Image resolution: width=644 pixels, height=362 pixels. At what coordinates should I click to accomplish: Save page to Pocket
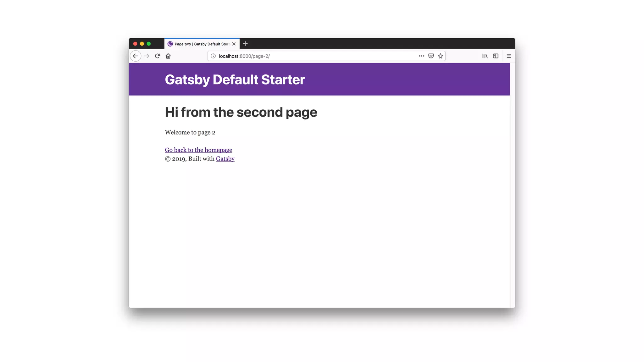(x=431, y=56)
